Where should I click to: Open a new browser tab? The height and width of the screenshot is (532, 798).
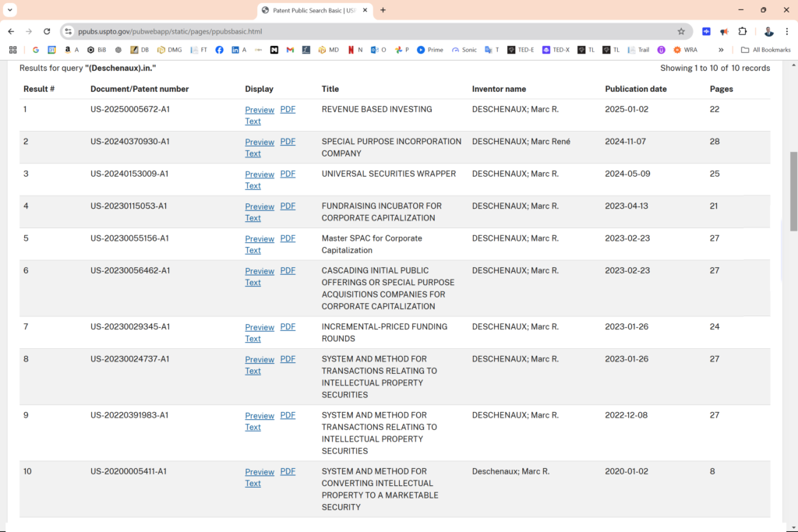pos(383,10)
